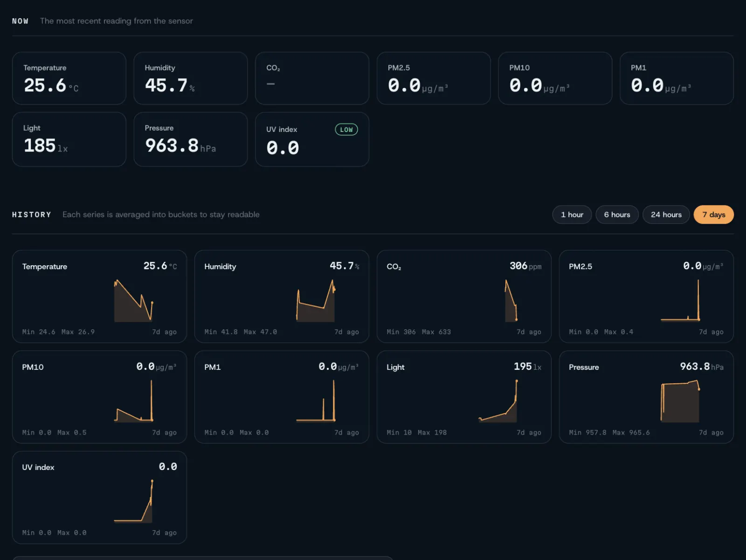This screenshot has width=746, height=560.
Task: Click the PM2.5 history sparkline chart
Action: click(680, 301)
